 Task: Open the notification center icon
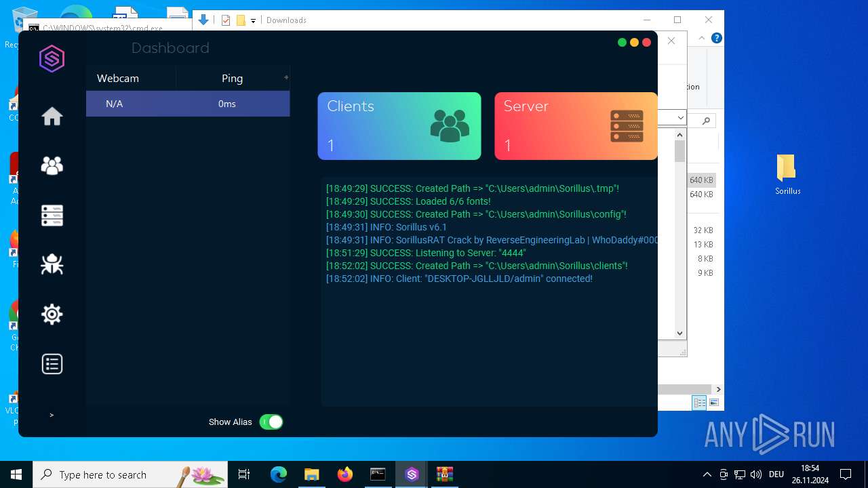pyautogui.click(x=846, y=474)
